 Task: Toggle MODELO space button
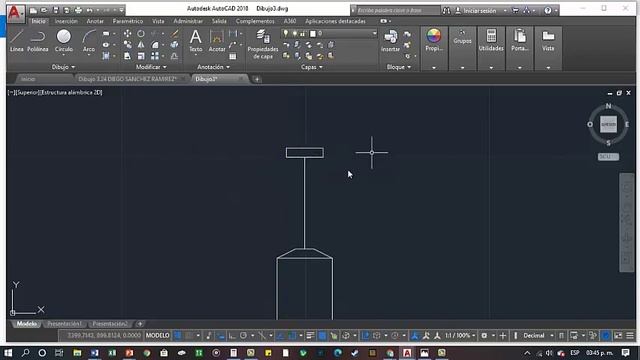point(157,336)
